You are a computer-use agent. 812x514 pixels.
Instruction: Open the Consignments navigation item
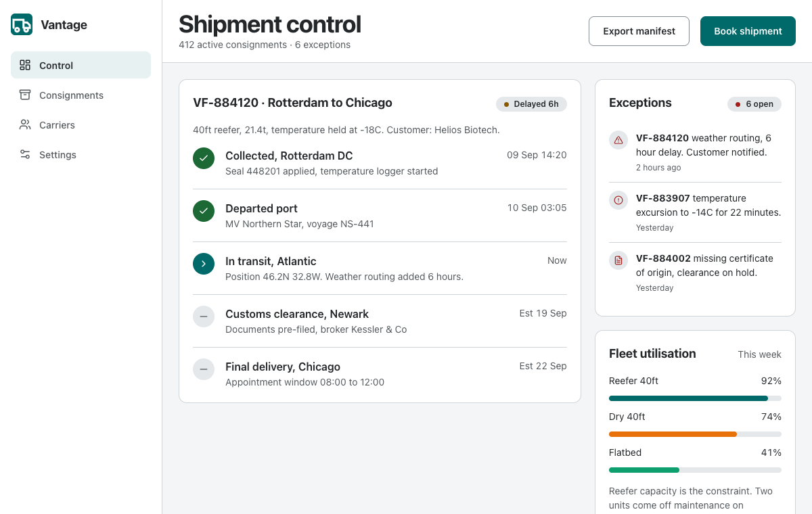pyautogui.click(x=81, y=95)
